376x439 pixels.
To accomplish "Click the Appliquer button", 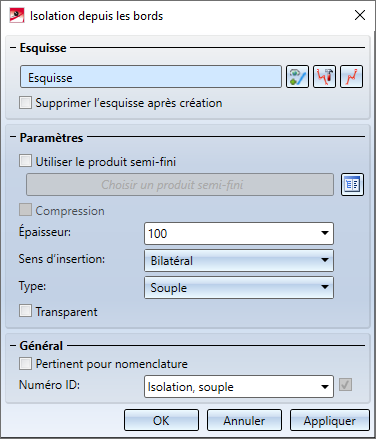I will coord(330,420).
